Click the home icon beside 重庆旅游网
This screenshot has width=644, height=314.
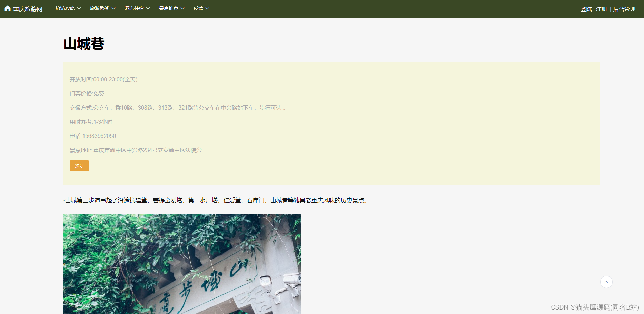click(x=8, y=8)
